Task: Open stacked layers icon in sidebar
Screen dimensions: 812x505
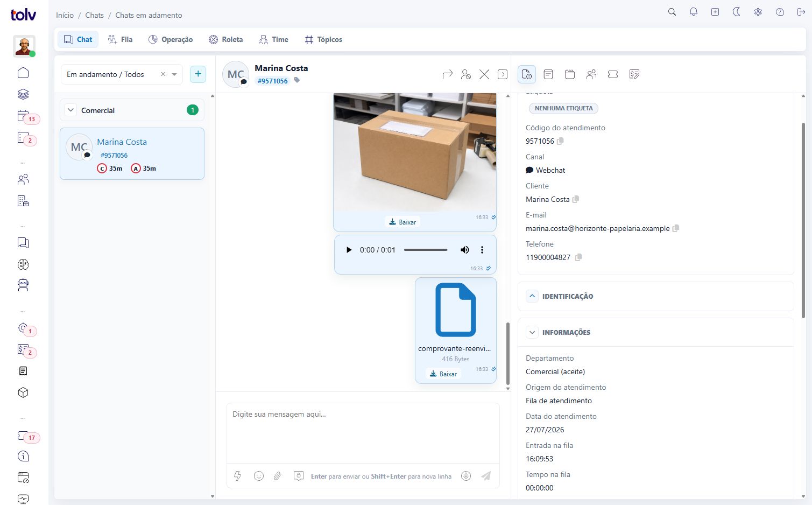Action: point(23,94)
